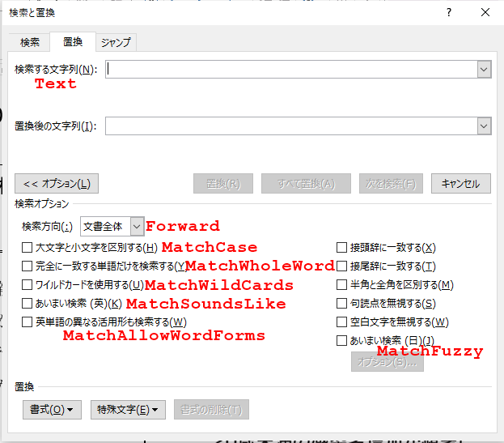Enable 大文字と小文字を区別する checkbox

coord(27,247)
